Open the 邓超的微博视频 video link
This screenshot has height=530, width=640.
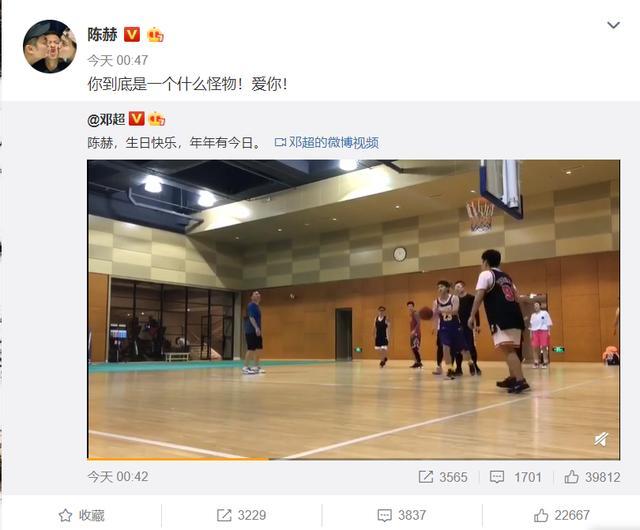[327, 143]
